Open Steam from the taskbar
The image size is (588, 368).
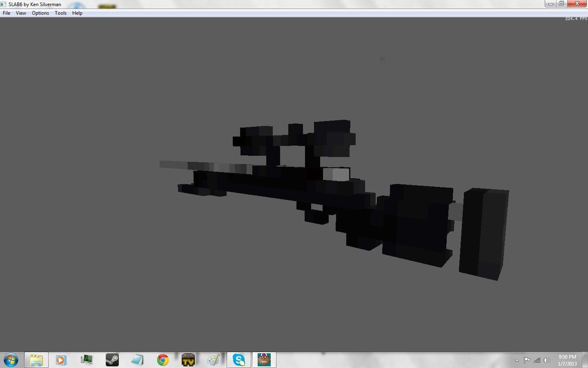click(x=112, y=360)
